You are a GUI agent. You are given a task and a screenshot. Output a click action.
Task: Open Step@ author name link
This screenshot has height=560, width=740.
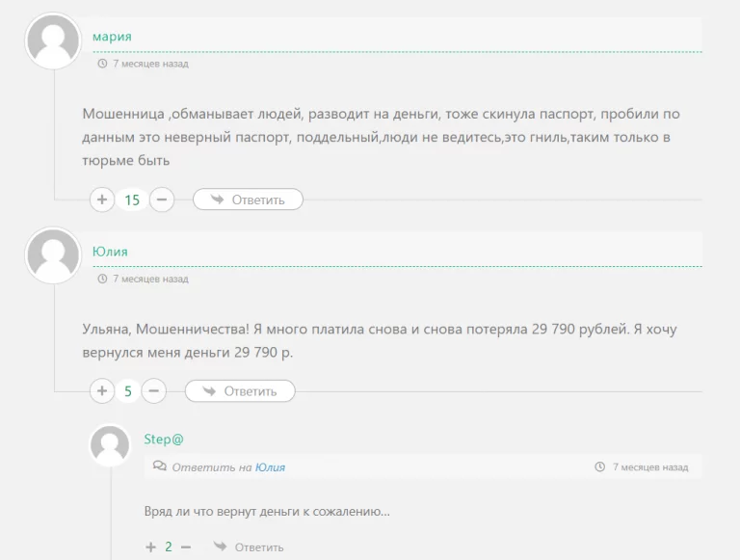[x=163, y=440]
